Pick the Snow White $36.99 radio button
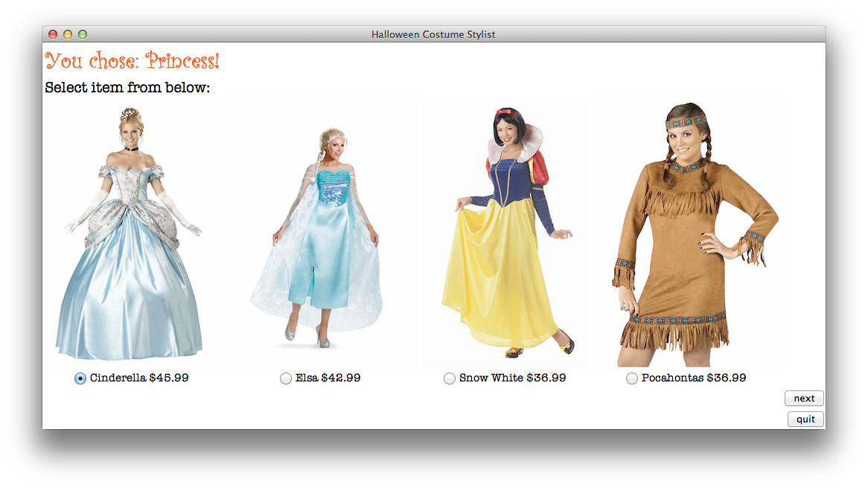This screenshot has height=488, width=868. pos(450,378)
